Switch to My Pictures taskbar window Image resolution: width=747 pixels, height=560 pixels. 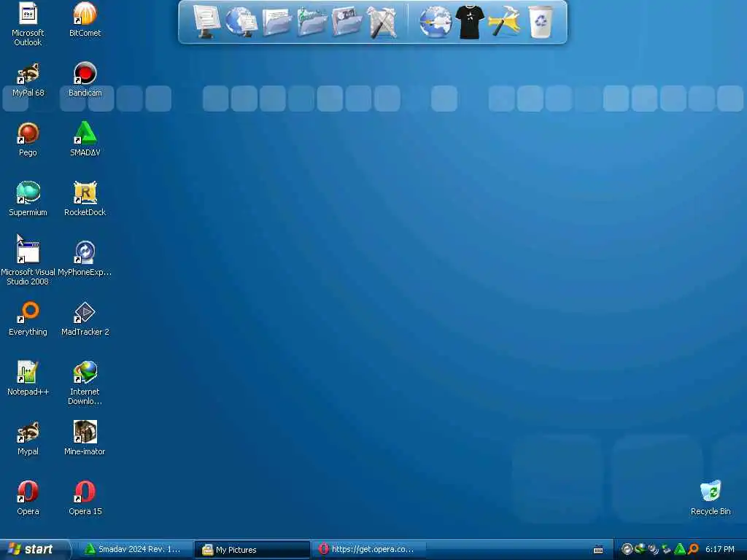(252, 550)
